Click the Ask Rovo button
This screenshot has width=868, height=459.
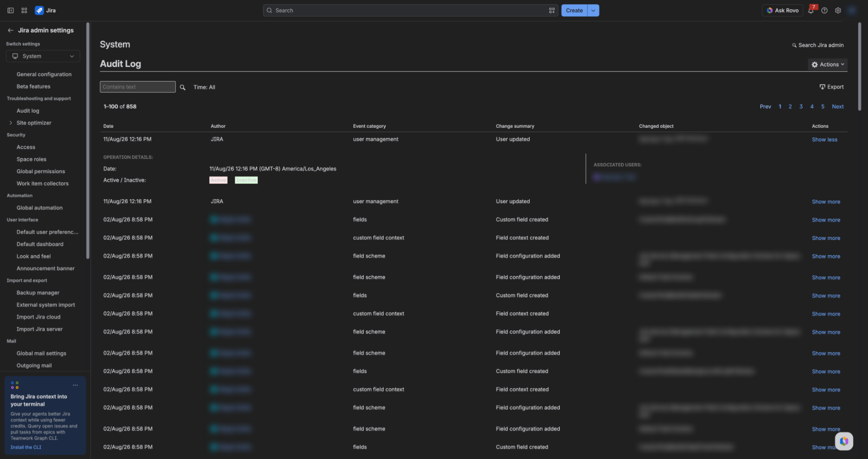point(783,10)
